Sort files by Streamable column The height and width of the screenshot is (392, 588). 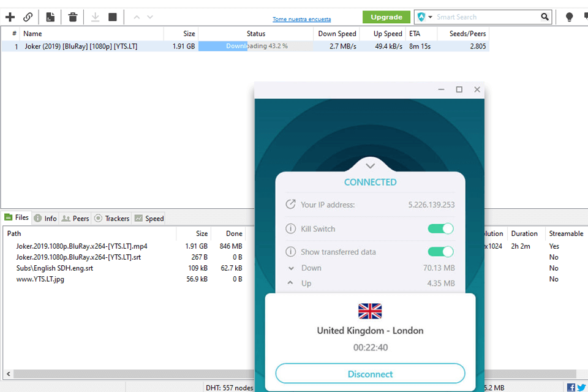[566, 233]
